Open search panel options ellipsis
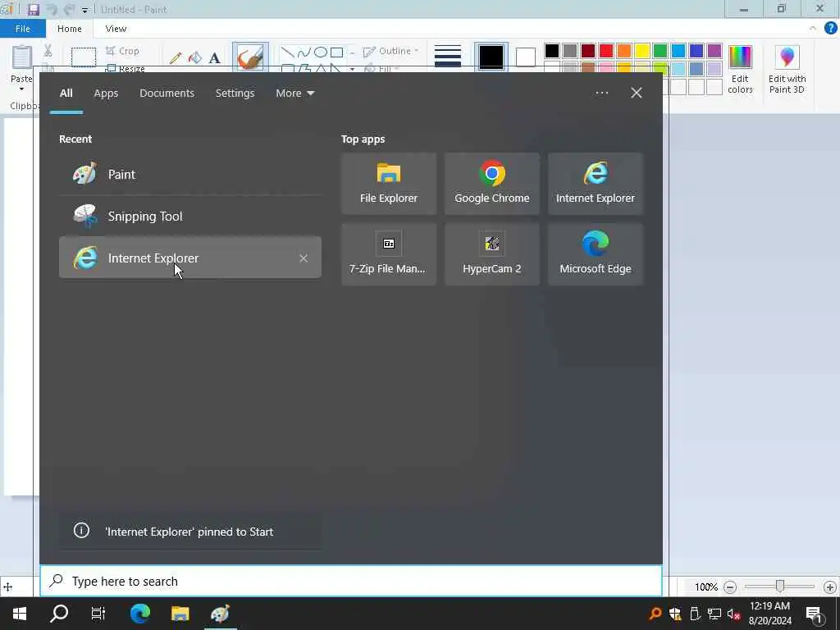The width and height of the screenshot is (840, 630). pyautogui.click(x=601, y=93)
